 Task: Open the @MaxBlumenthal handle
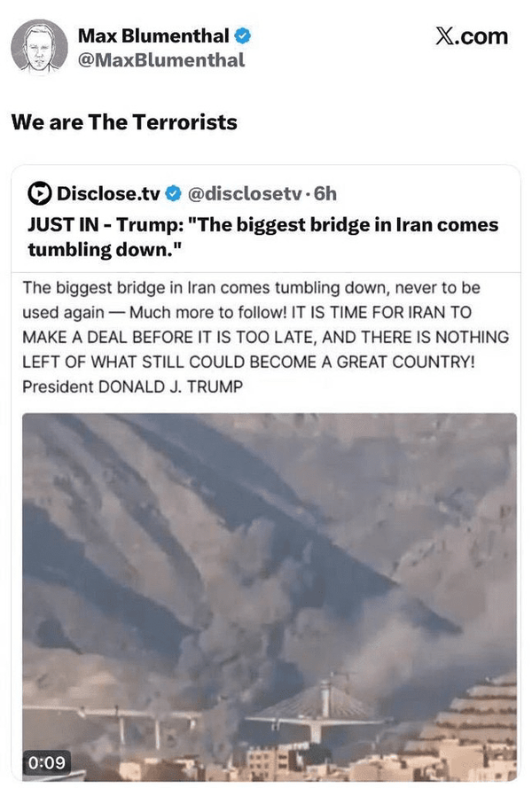point(161,60)
